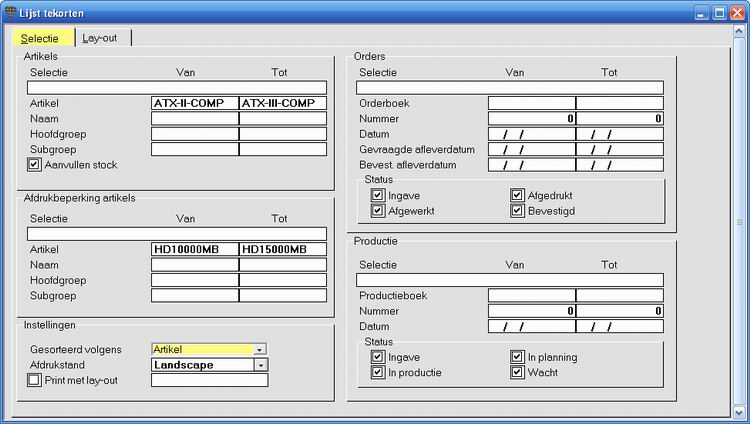Screen dimensions: 750x424
Task: Click Gevraagde afleverdatum Van field
Action: point(532,149)
